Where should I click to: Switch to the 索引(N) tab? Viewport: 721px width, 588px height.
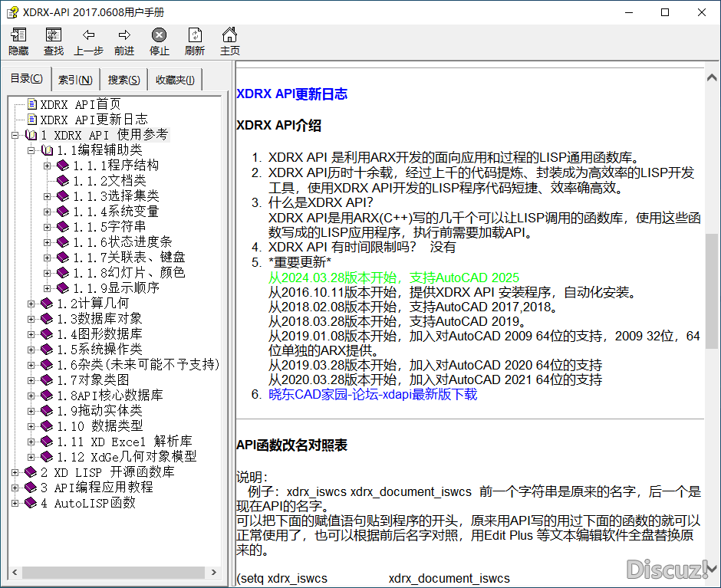click(75, 80)
